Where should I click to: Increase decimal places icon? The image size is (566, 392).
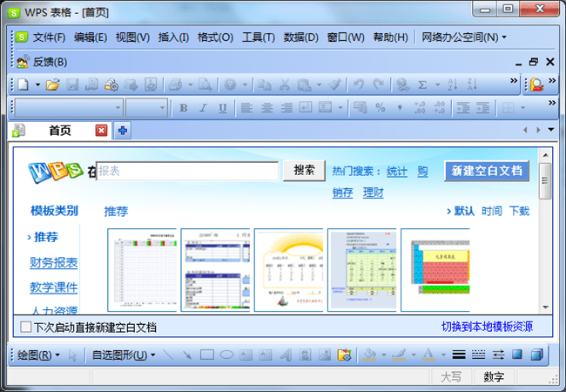[420, 107]
